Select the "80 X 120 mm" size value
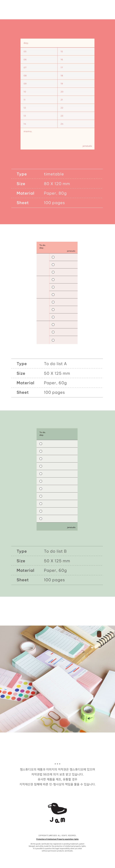The width and height of the screenshot is (115, 868). click(57, 184)
